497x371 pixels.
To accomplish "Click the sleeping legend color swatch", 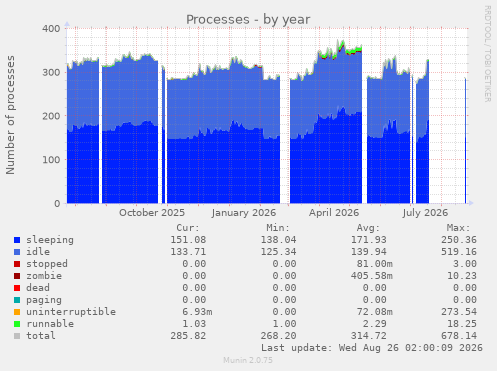I will (17, 240).
